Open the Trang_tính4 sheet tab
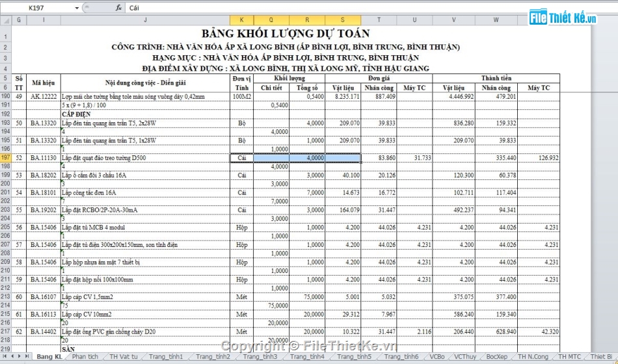The width and height of the screenshot is (618, 364). pos(307,356)
